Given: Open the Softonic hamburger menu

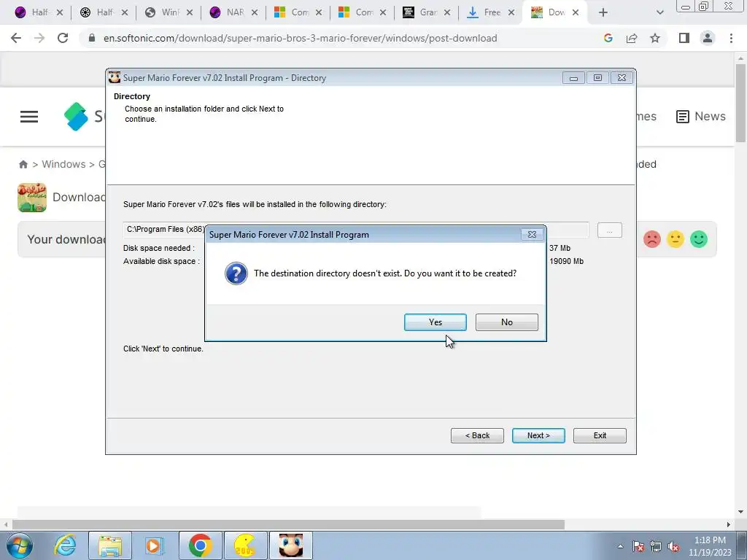Looking at the screenshot, I should [29, 116].
